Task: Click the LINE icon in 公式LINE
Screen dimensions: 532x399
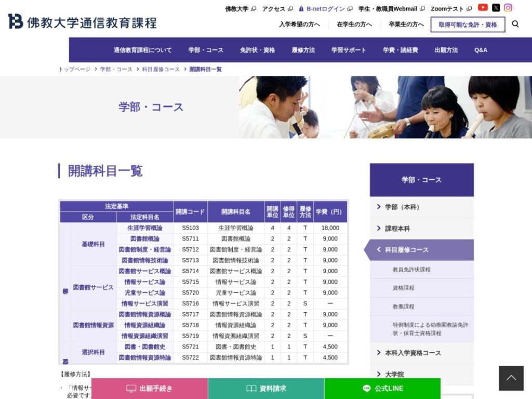Action: [x=366, y=389]
